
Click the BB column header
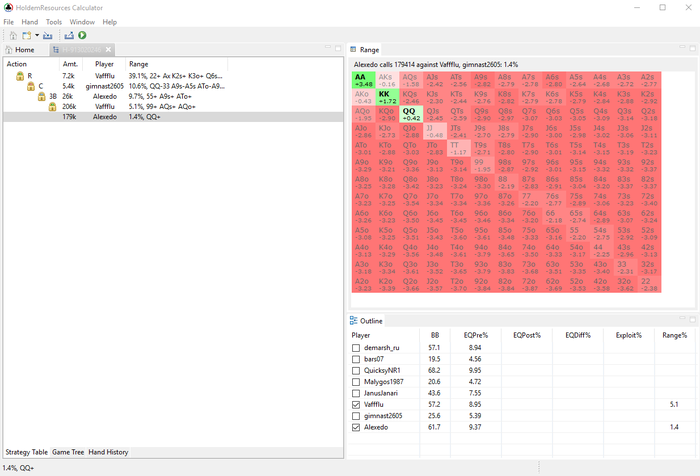coord(435,335)
